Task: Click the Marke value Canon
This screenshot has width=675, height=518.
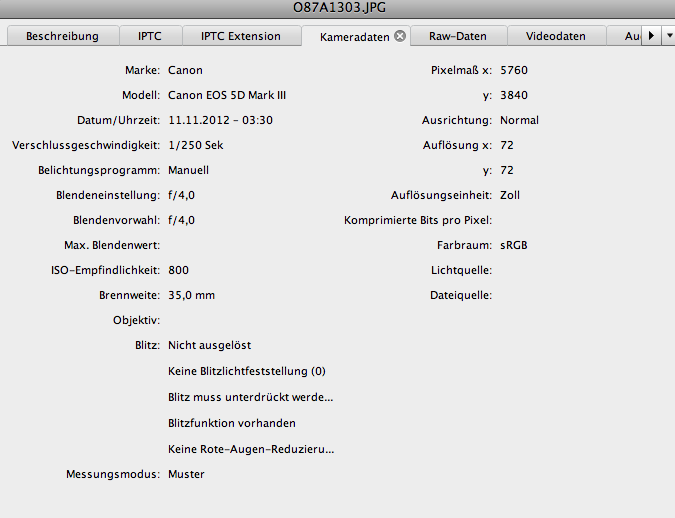Action: click(185, 70)
